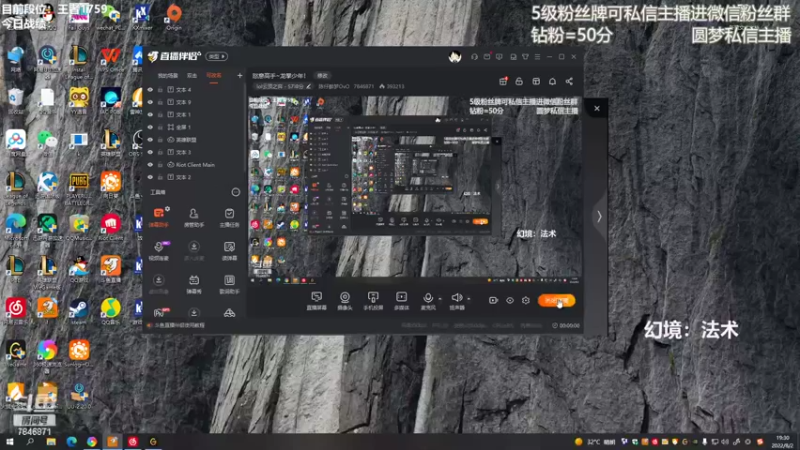Add a 摄像头 camera source
Viewport: 800px width, 450px height.
point(345,301)
